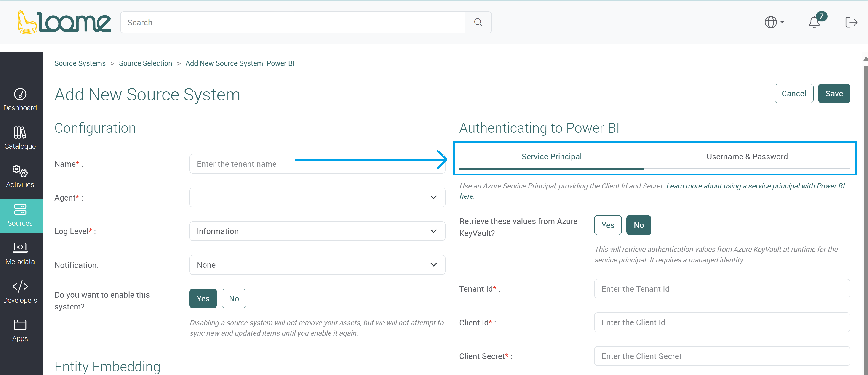Focus the Client Secret input field
Screen dimensions: 868x375
point(722,356)
